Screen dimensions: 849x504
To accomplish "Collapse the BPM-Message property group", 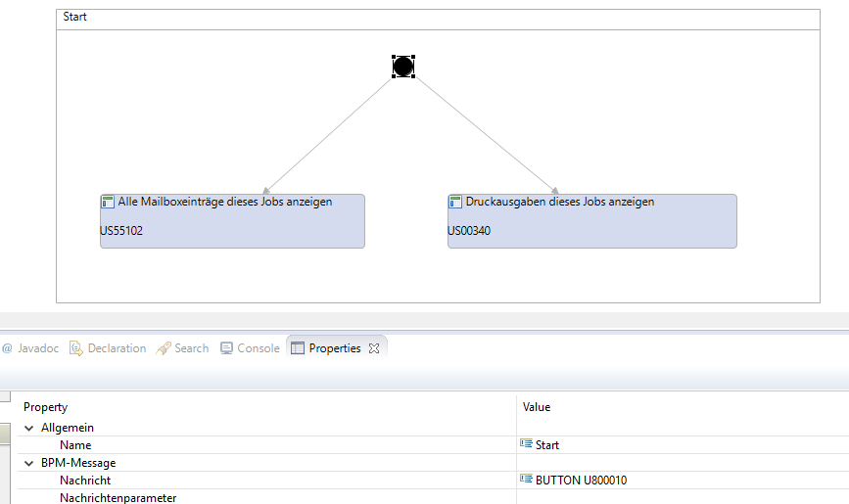I will [28, 463].
